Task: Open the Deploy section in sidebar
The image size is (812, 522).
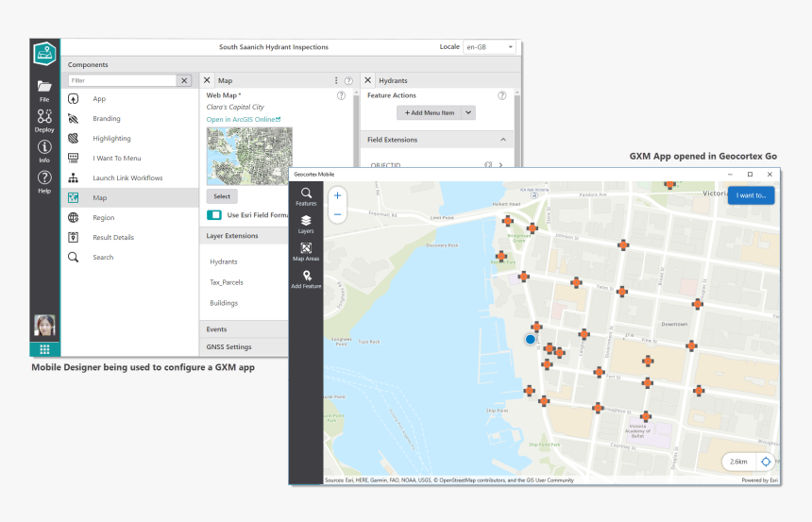Action: [x=44, y=120]
